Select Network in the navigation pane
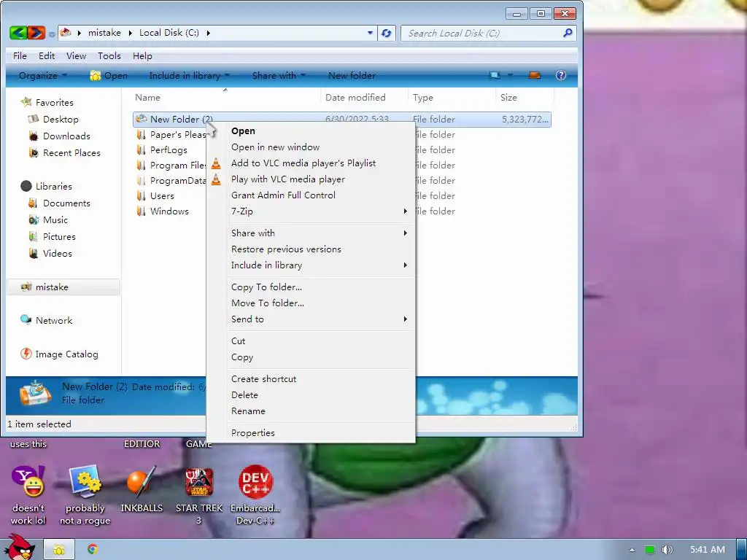Image resolution: width=747 pixels, height=560 pixels. (54, 321)
